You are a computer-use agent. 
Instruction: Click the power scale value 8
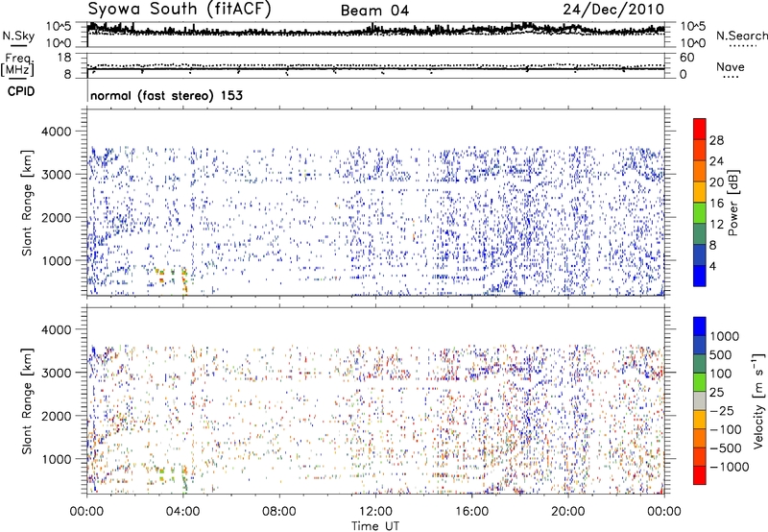click(712, 246)
